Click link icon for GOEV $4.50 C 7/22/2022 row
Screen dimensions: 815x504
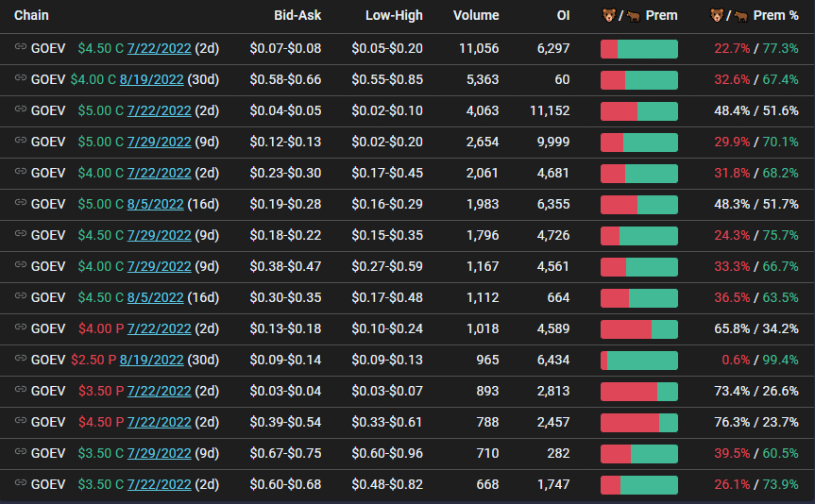[x=20, y=47]
